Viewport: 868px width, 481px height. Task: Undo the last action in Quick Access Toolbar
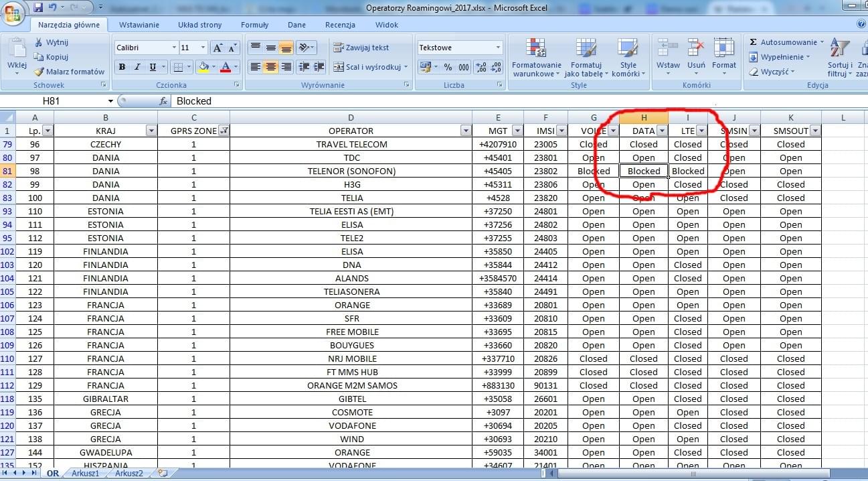coord(53,8)
